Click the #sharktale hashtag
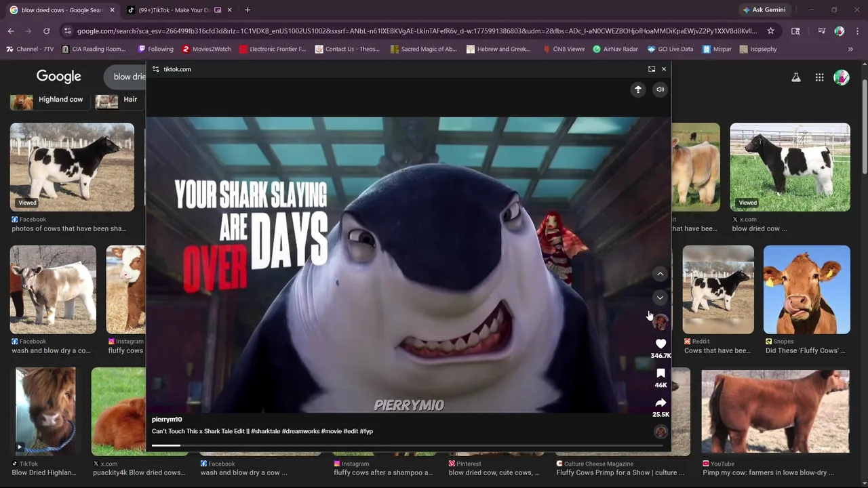Image resolution: width=868 pixels, height=488 pixels. coord(266,431)
